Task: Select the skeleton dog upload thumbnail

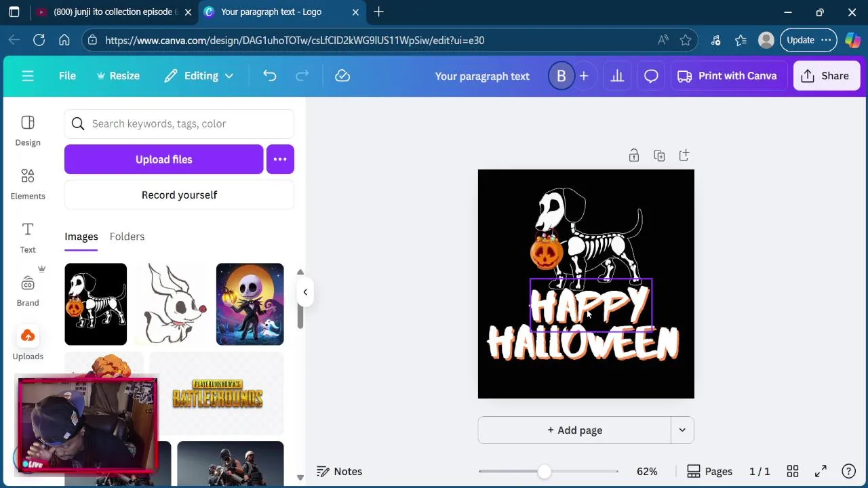Action: coord(96,304)
